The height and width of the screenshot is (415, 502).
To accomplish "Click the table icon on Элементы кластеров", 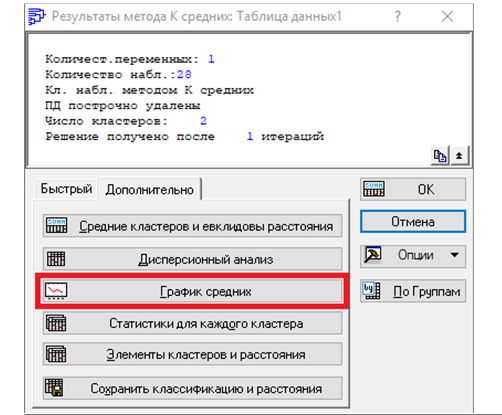I will (56, 354).
